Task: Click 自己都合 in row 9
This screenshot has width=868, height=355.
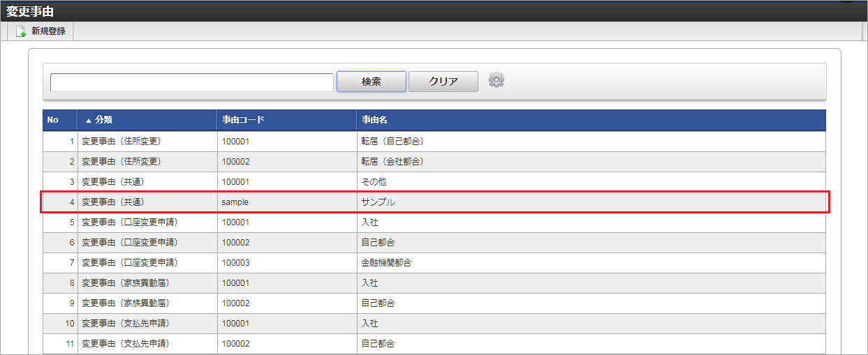Action: tap(378, 303)
